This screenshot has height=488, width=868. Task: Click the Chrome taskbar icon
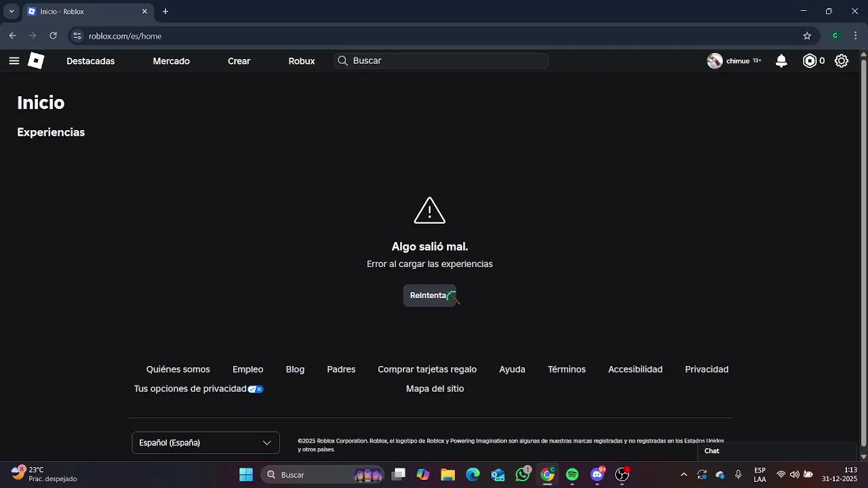tap(547, 474)
